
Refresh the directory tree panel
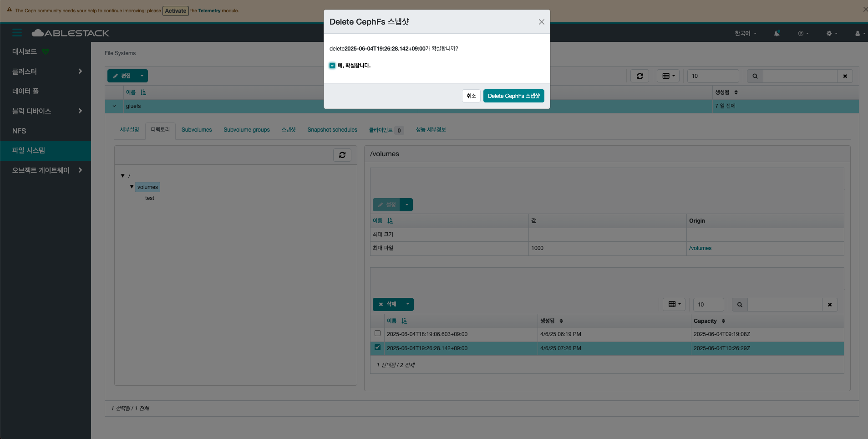click(x=342, y=155)
